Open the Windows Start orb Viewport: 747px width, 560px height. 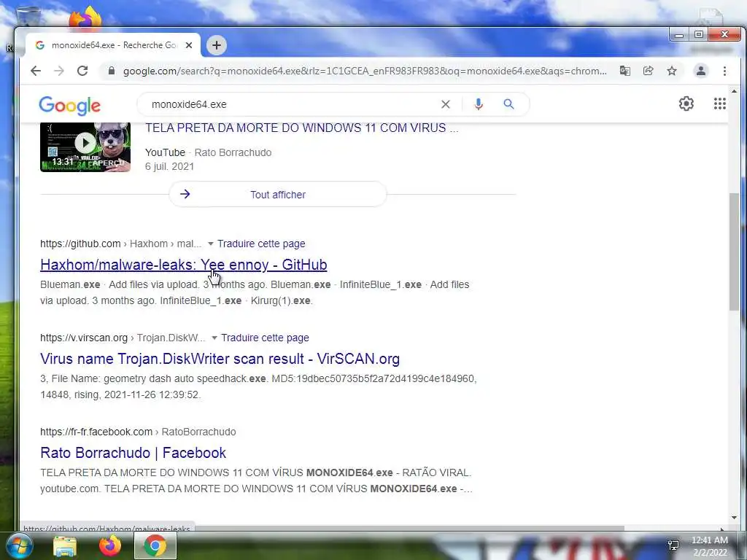[19, 546]
